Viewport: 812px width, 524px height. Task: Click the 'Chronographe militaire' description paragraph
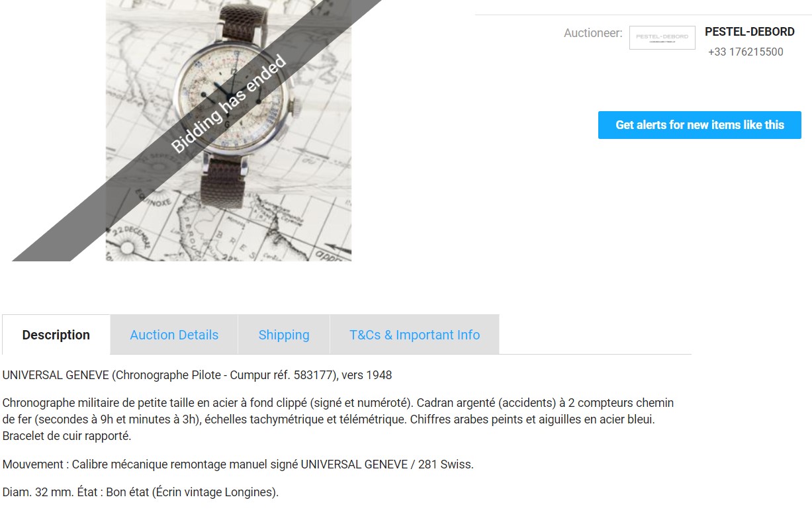coord(338,419)
